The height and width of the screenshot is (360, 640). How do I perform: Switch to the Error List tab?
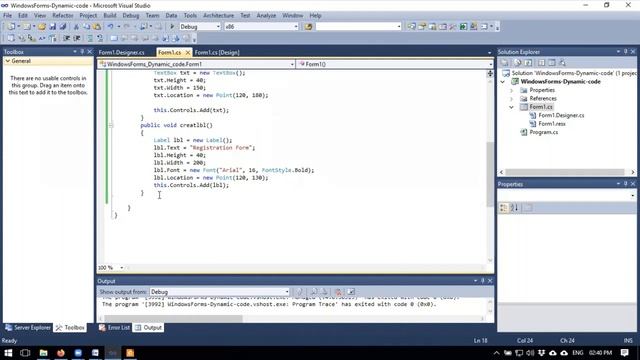point(114,328)
